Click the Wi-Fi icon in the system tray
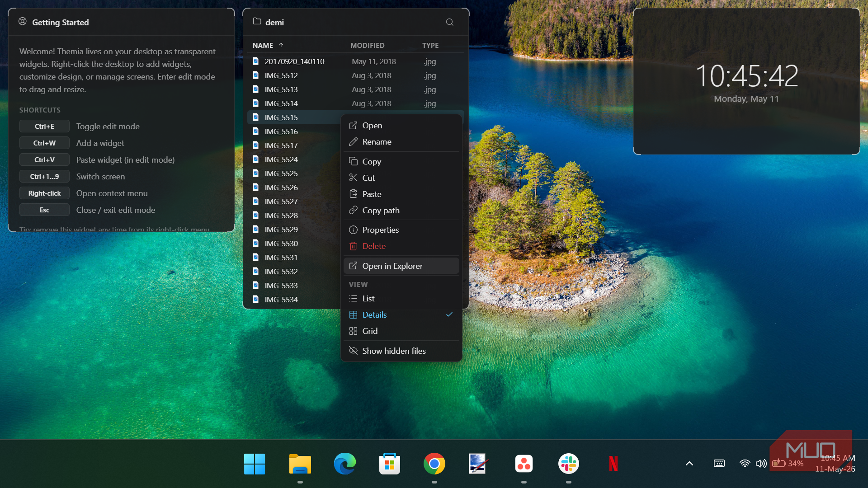The height and width of the screenshot is (488, 868). coord(745,464)
